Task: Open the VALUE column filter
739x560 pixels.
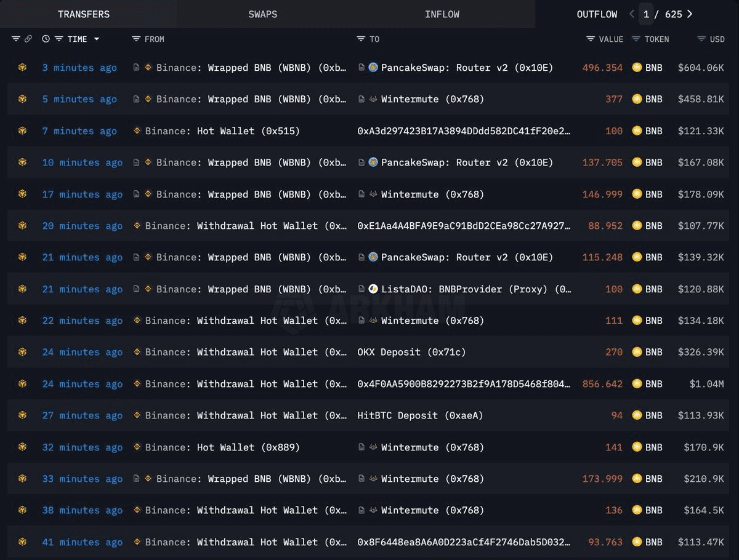Action: tap(591, 39)
